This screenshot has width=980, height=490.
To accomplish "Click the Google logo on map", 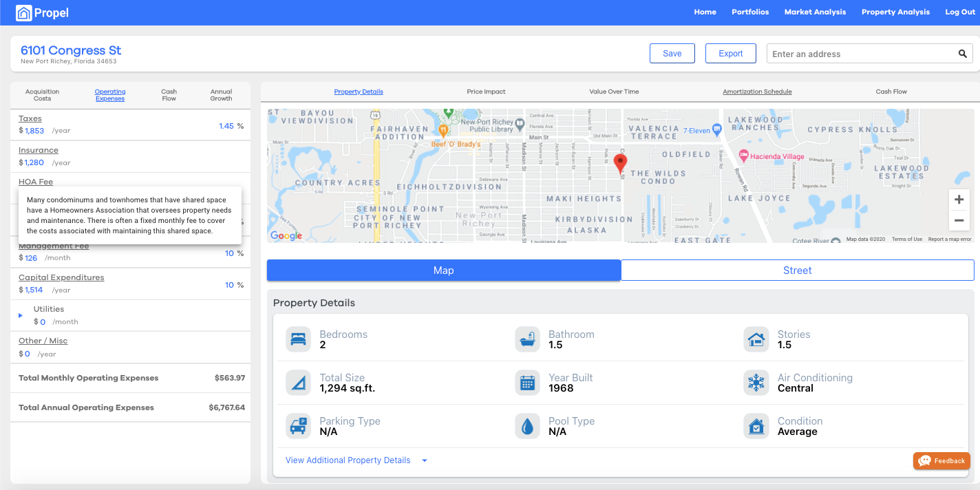I will 286,235.
